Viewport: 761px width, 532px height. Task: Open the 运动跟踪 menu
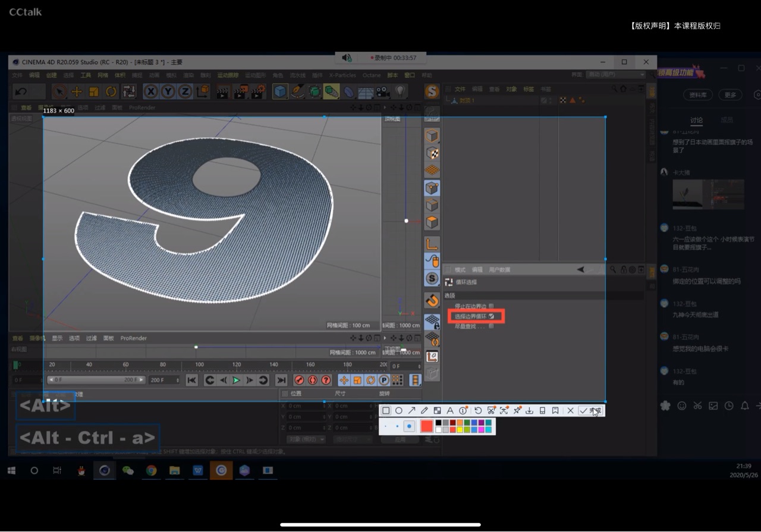[x=228, y=75]
